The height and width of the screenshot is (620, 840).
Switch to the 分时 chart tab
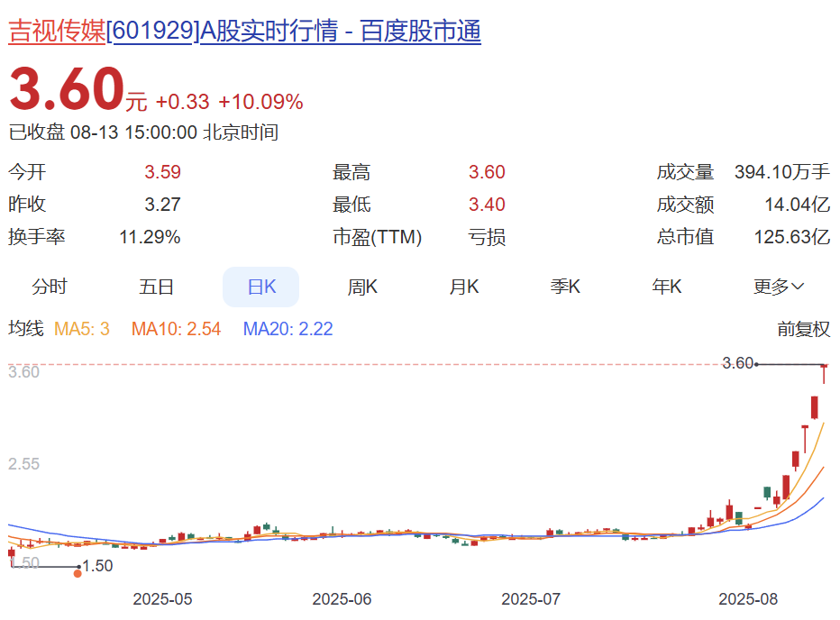[50, 287]
